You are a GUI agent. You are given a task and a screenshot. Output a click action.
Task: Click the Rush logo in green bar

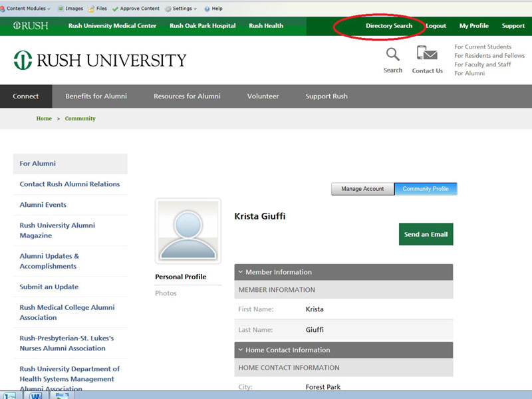coord(31,26)
